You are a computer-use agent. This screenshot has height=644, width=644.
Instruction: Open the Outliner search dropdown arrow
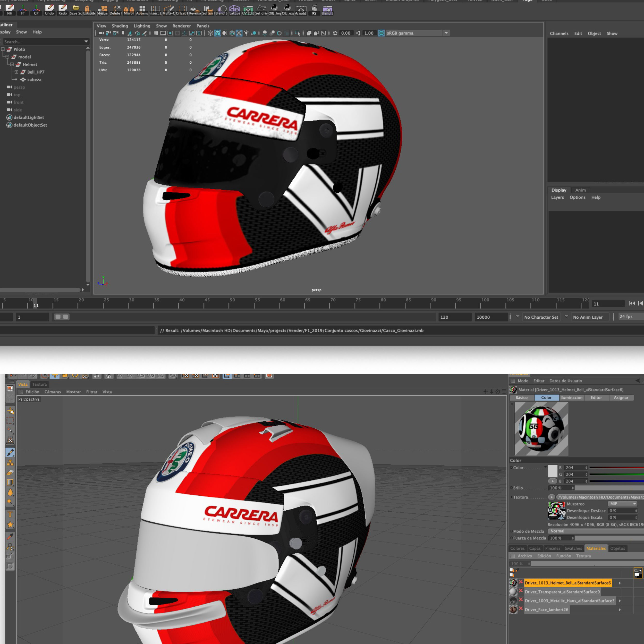click(86, 42)
